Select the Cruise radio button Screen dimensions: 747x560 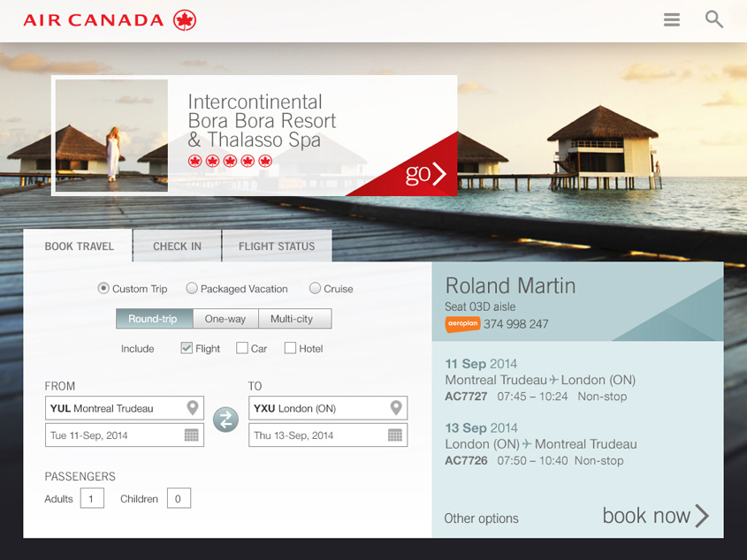point(315,288)
